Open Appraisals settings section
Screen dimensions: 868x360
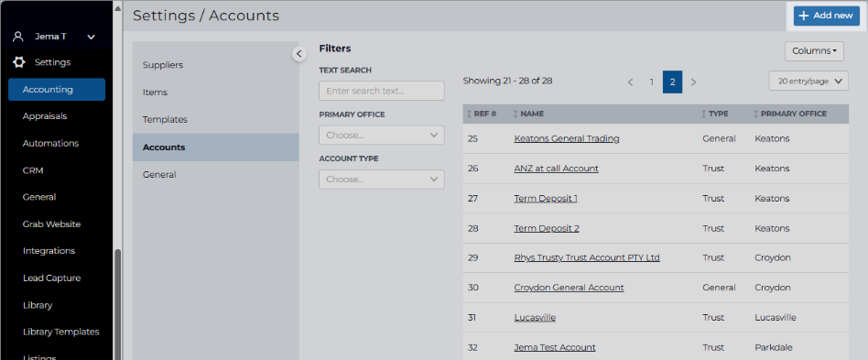pyautogui.click(x=45, y=116)
